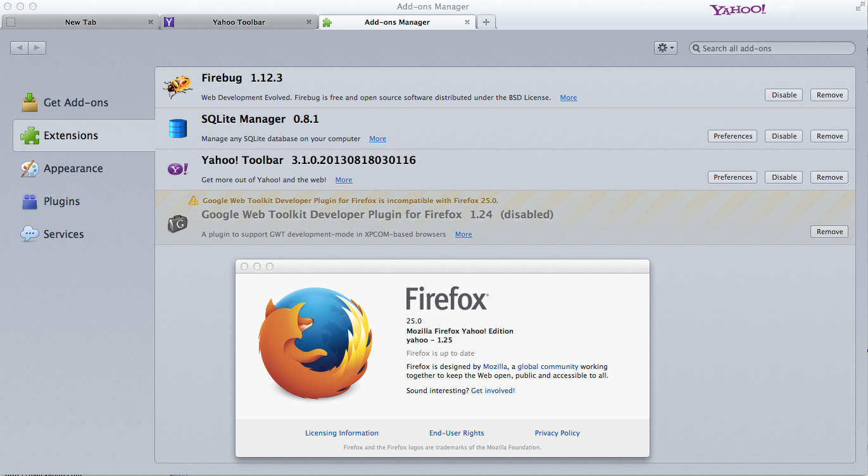Remove Google Web Toolkit Developer Plugin
Viewport: 868px width, 476px height.
[829, 232]
